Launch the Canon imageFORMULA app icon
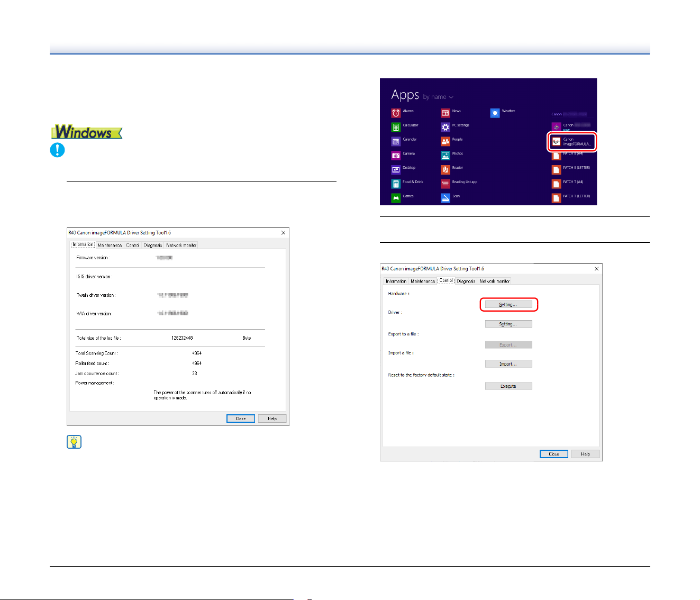The width and height of the screenshot is (700, 600). point(556,142)
